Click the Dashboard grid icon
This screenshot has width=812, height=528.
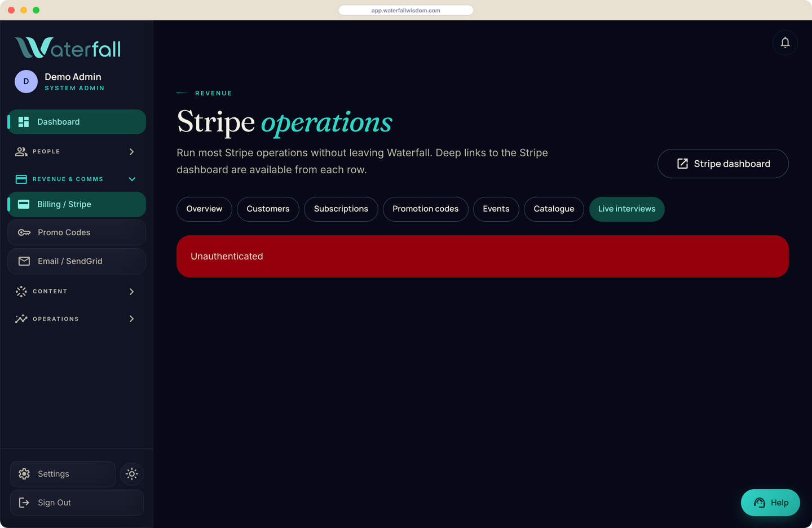(x=24, y=122)
